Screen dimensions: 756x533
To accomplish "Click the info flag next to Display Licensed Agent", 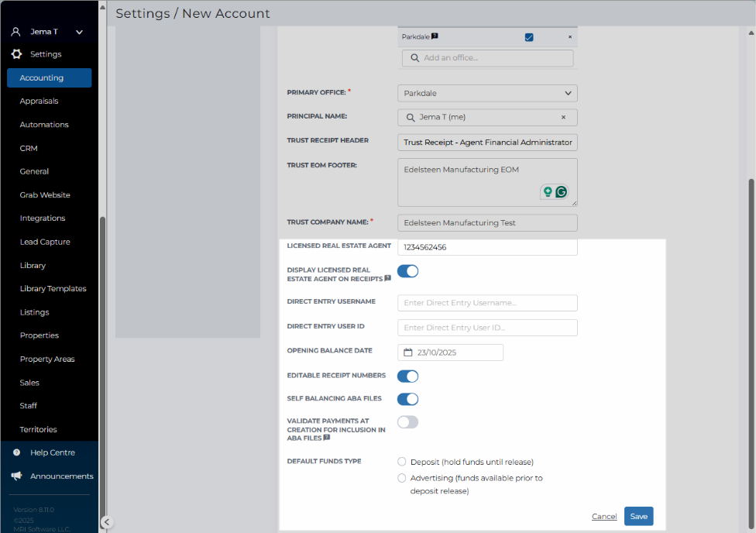I will tap(387, 278).
